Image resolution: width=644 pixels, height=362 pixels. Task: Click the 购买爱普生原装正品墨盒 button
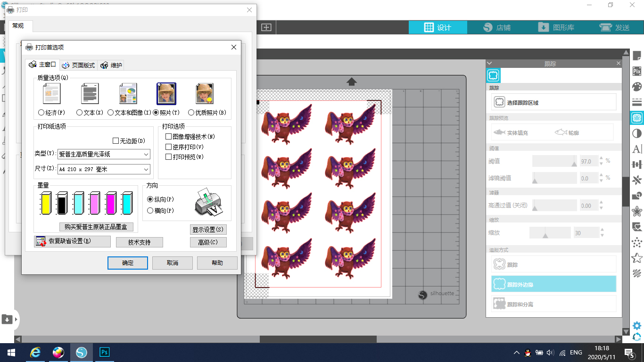pyautogui.click(x=96, y=227)
